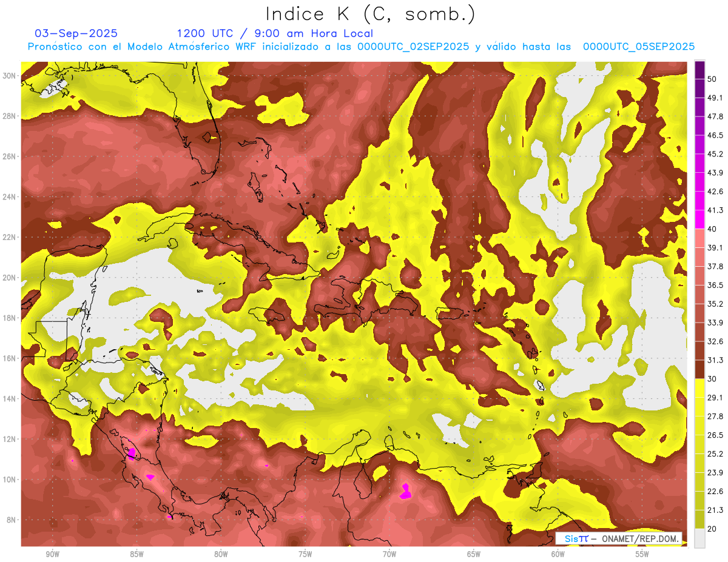728x562 pixels.
Task: Click the "55W" longitude label
Action: click(642, 555)
